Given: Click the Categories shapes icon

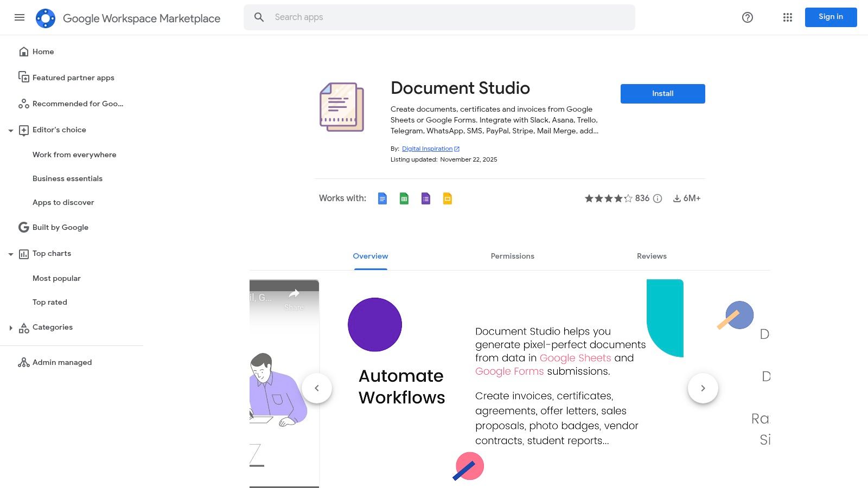Looking at the screenshot, I should pos(24,328).
